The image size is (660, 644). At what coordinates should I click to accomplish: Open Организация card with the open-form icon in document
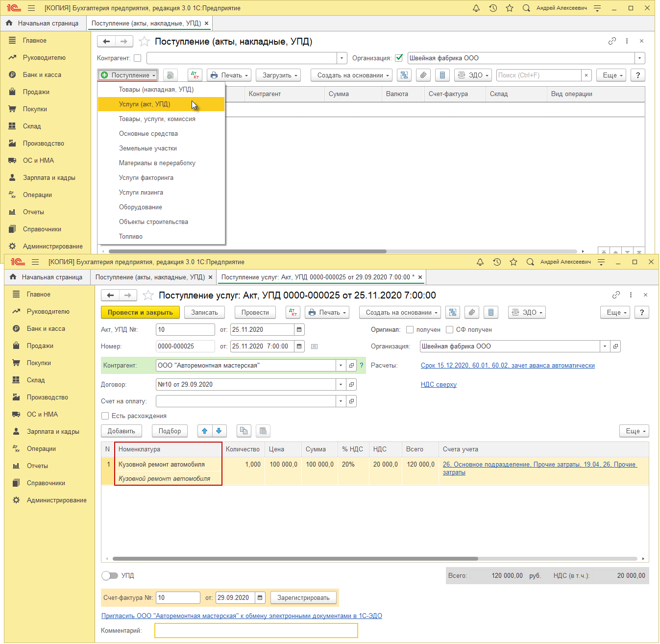point(615,346)
